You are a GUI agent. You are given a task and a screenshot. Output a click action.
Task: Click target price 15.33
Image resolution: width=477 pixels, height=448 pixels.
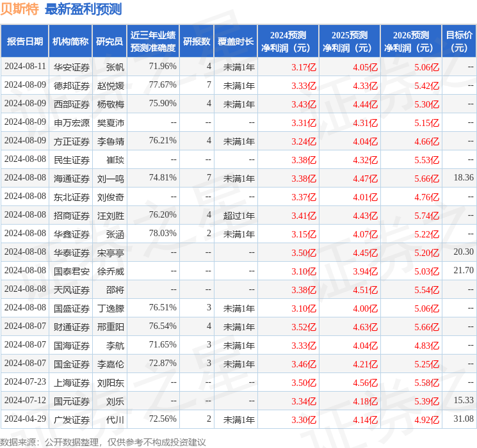pos(464,400)
